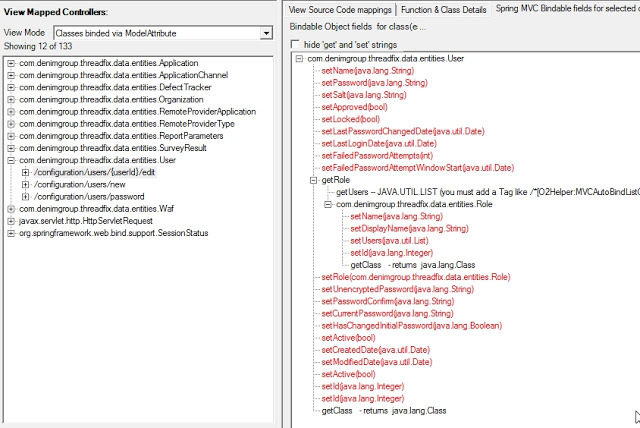Click the setDisplayName(java.lang.String) item under Role
Image resolution: width=640 pixels, height=428 pixels.
[x=410, y=228]
